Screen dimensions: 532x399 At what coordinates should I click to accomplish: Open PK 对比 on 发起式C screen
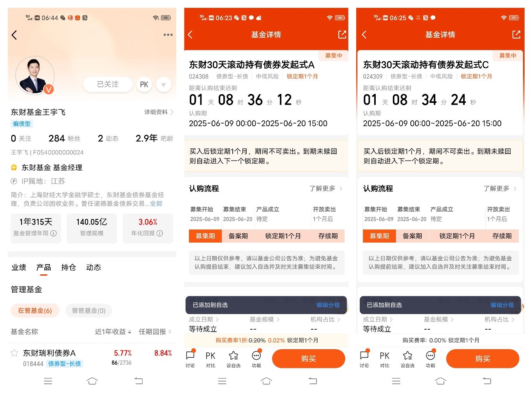[x=385, y=359]
